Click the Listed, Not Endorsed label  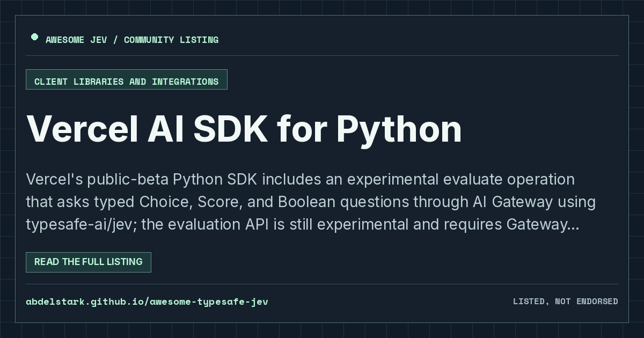tap(566, 302)
